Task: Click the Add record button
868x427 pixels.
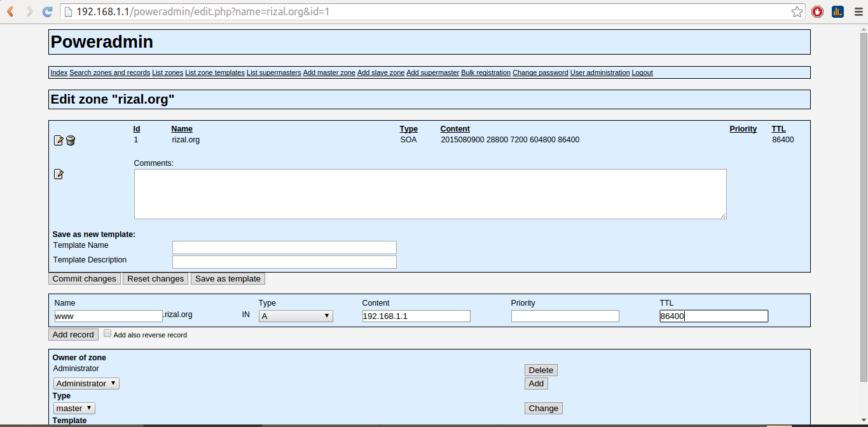Action: pos(73,335)
